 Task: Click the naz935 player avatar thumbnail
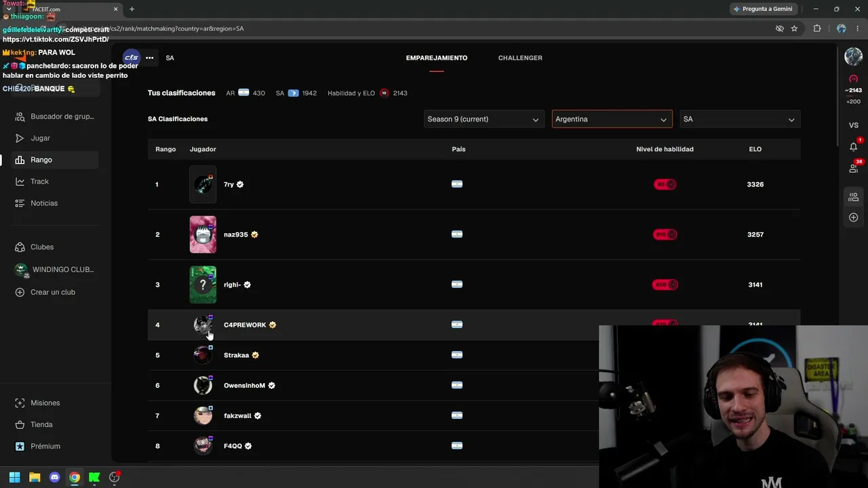[x=203, y=235]
